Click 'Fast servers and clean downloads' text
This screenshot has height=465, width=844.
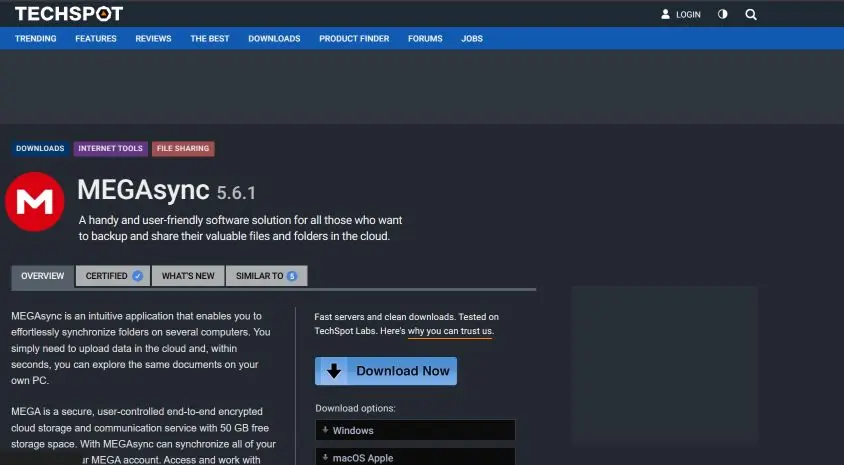click(x=406, y=324)
